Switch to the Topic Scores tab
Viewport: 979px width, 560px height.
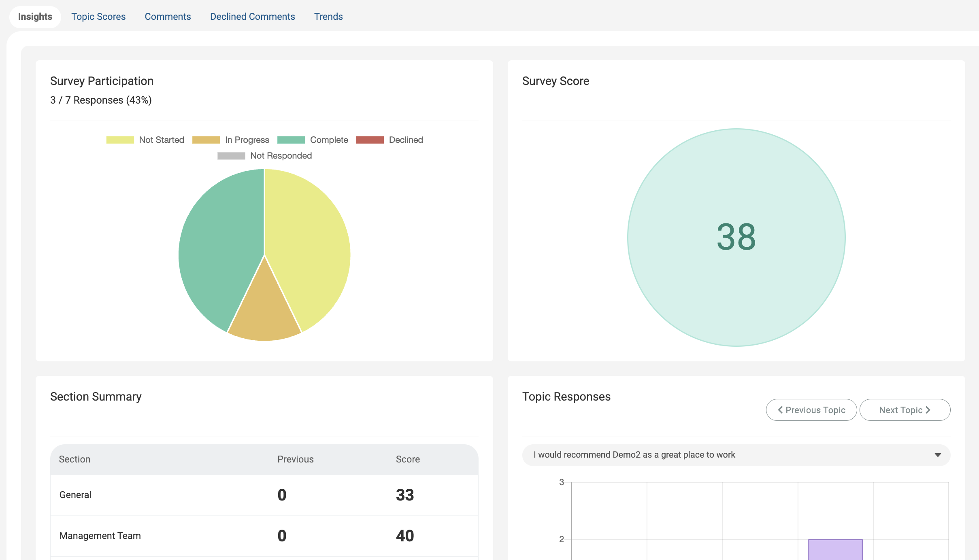tap(98, 17)
